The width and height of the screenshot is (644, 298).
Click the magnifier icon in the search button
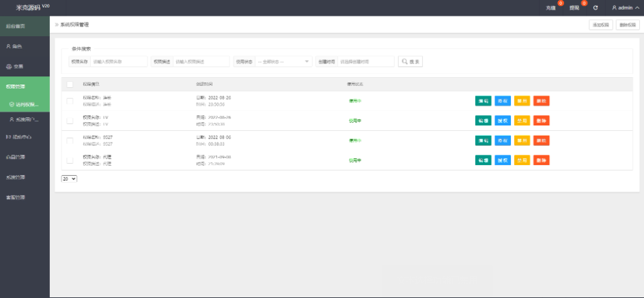(405, 61)
